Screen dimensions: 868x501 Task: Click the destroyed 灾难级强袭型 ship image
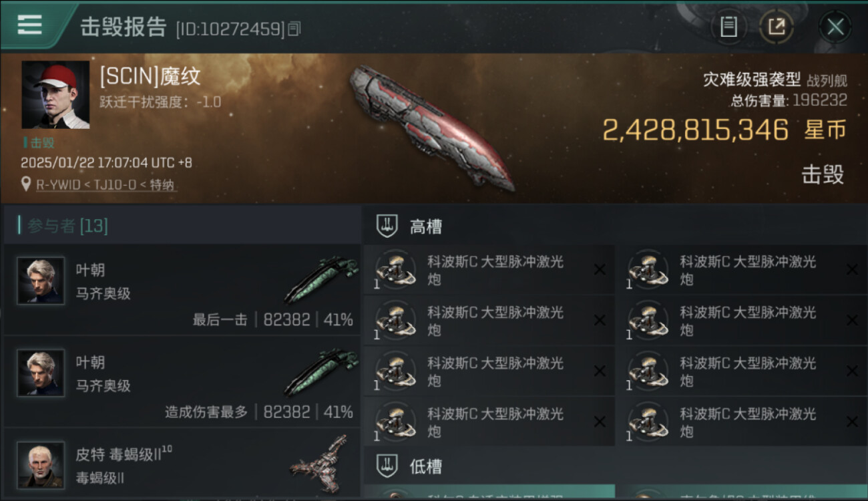pos(432,127)
